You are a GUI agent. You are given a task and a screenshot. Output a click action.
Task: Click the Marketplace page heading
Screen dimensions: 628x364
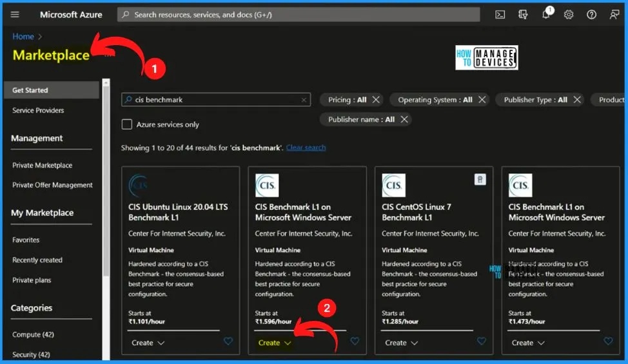tap(51, 55)
